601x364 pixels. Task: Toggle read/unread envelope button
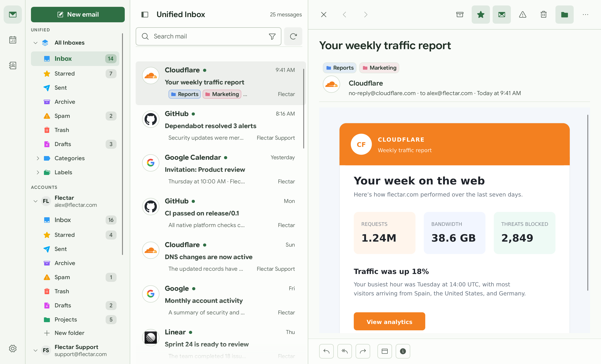click(x=502, y=15)
